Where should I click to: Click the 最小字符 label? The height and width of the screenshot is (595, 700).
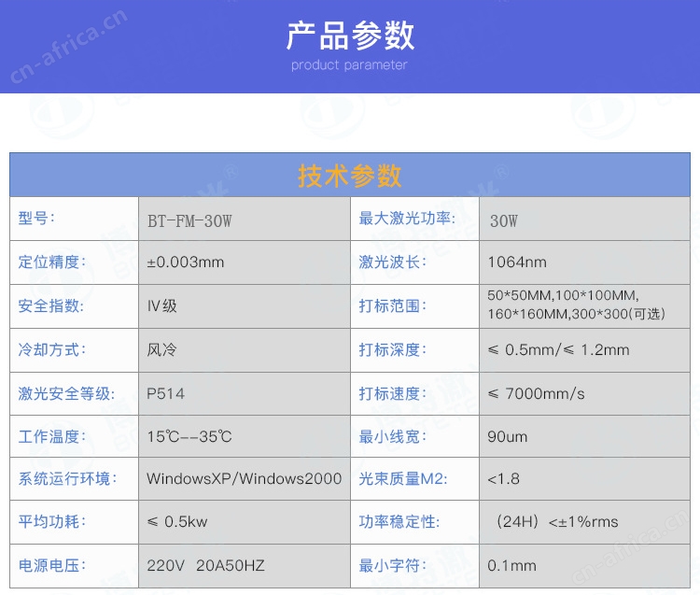(392, 565)
